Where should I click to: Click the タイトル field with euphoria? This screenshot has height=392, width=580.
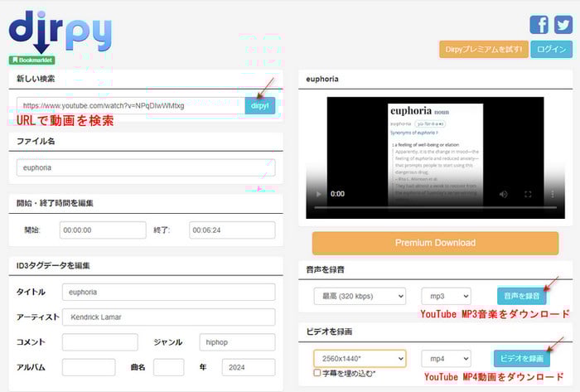click(x=169, y=293)
